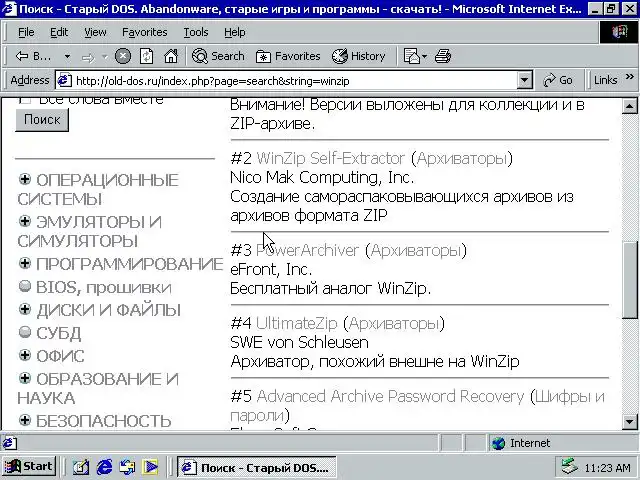Select the 'Поиск - Старый DOS' taskbar button
Screen dimensions: 640x480
click(x=257, y=467)
